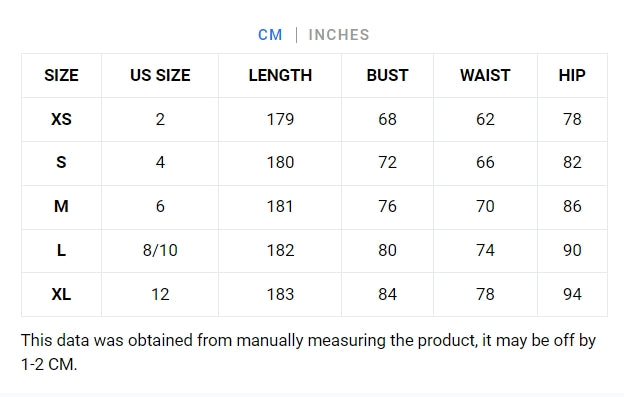Click the waist value 74
Screen dimensions: 624x397
[485, 251]
